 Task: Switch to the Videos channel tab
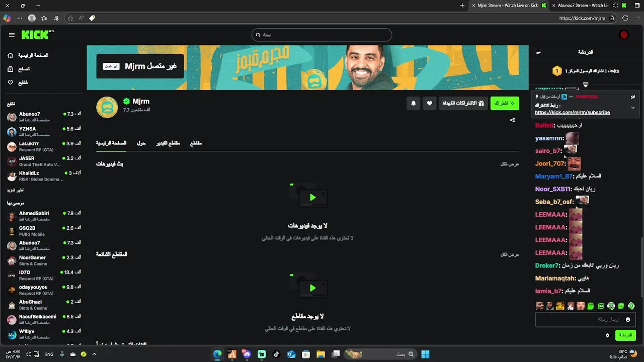[168, 143]
